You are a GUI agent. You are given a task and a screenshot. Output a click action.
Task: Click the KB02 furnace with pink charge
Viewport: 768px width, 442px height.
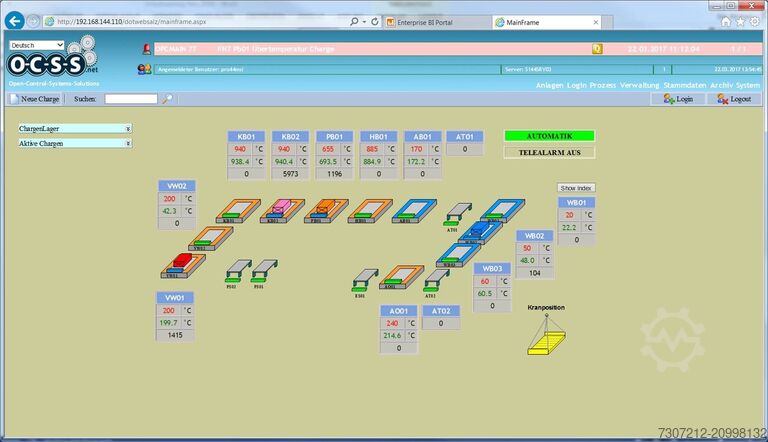pyautogui.click(x=282, y=211)
